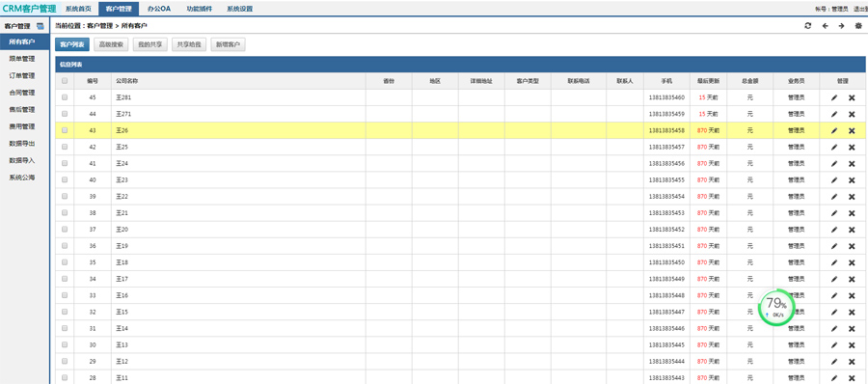868x384 pixels.
Task: Open the settings gear icon
Action: (x=858, y=26)
